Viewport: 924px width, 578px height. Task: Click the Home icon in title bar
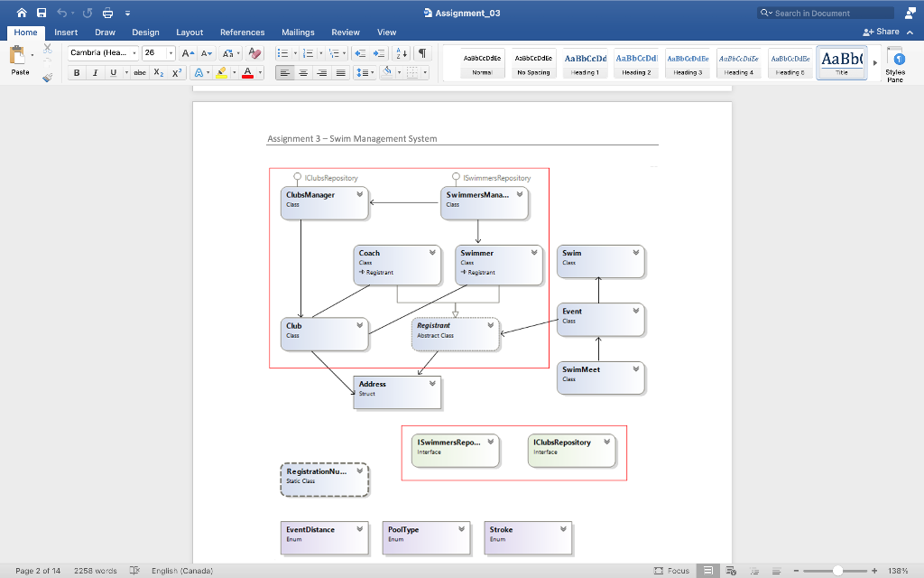[22, 13]
